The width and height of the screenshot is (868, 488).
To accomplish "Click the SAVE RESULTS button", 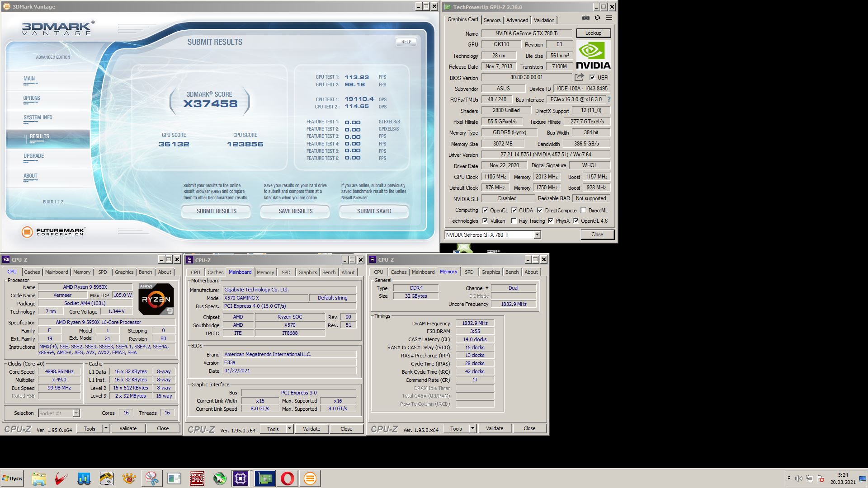I will (295, 211).
